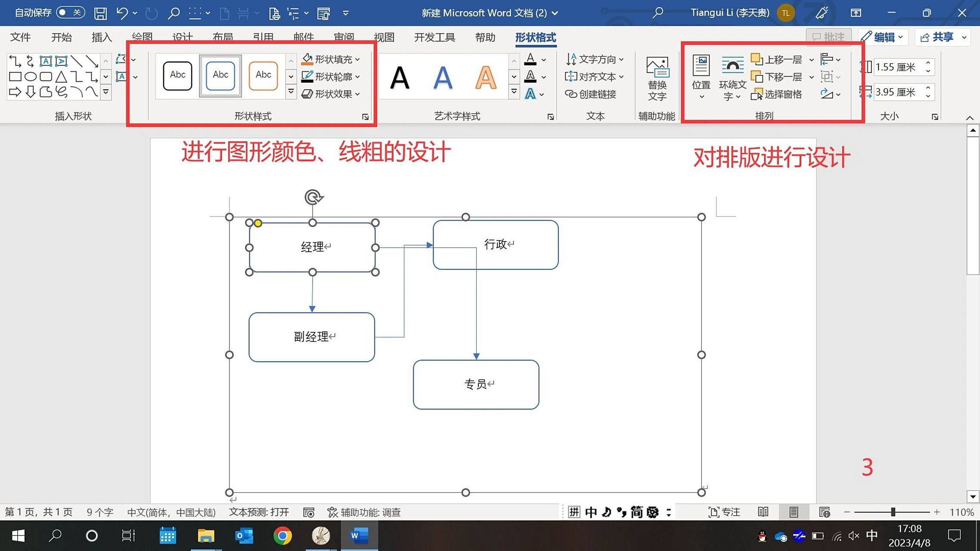Viewport: 980px width, 551px height.
Task: Expand the shape styles gallery more arrow
Action: tap(291, 92)
